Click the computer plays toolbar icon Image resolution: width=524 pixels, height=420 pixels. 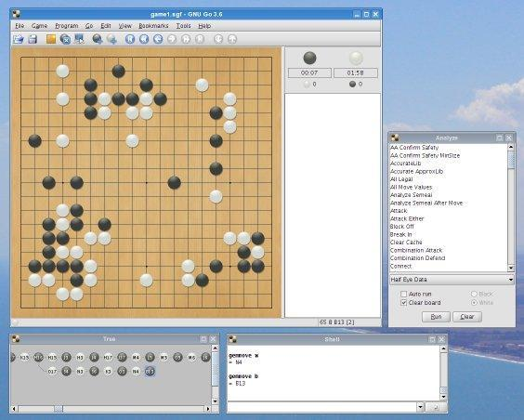coord(79,39)
